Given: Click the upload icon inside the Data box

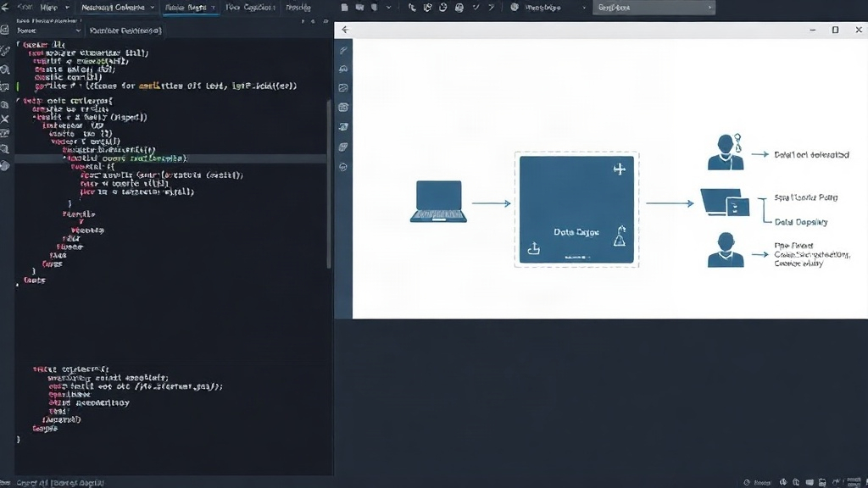Looking at the screenshot, I should coord(534,248).
